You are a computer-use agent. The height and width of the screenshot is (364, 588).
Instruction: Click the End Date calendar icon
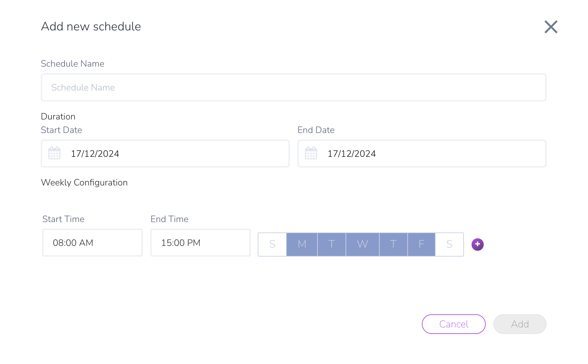311,153
